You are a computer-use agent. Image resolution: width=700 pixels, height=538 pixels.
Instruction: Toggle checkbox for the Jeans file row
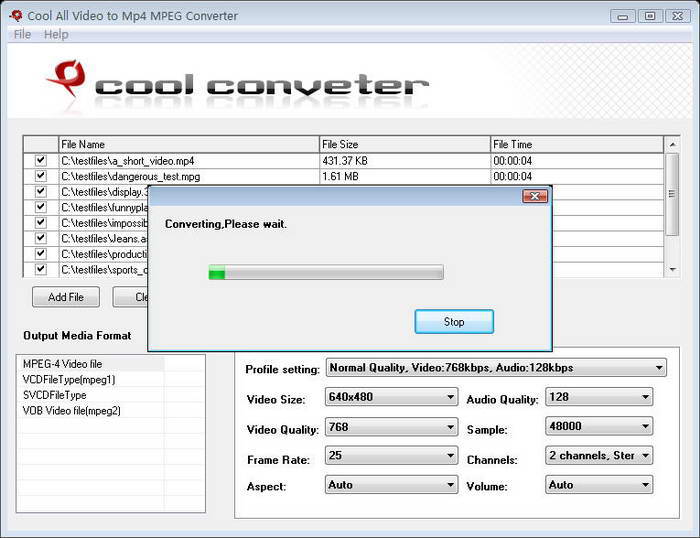point(41,238)
